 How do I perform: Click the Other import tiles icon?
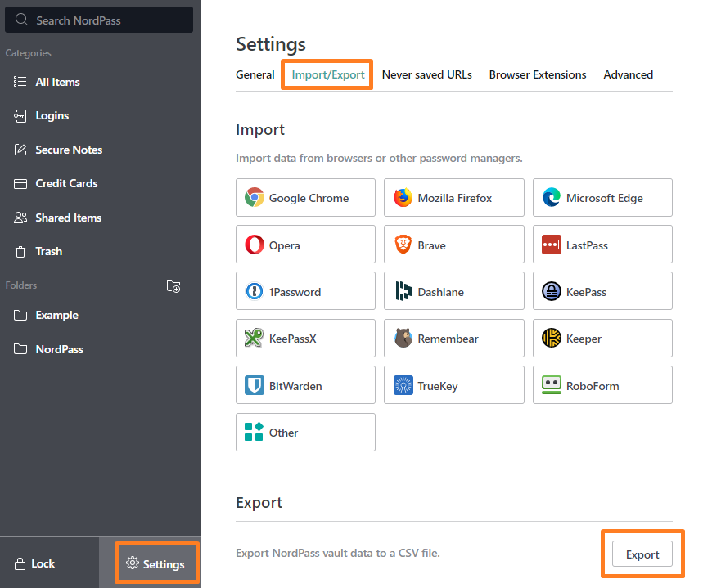click(x=254, y=432)
